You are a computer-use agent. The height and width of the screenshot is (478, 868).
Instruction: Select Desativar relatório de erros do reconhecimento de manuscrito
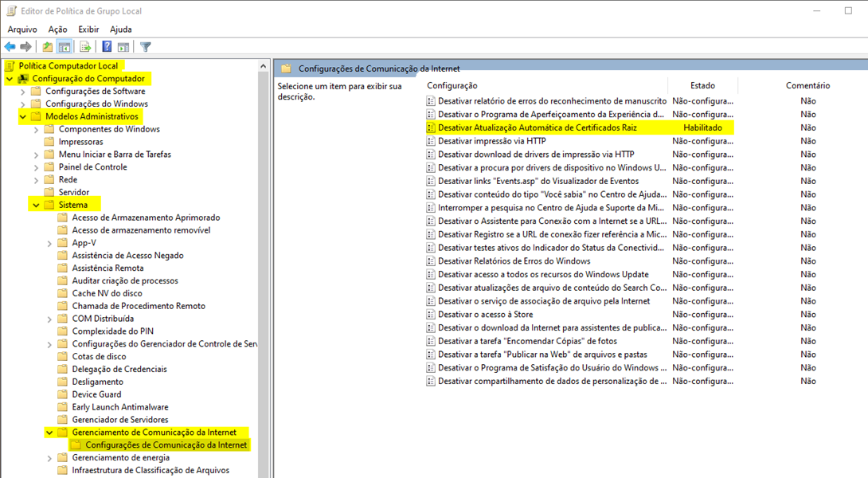[x=552, y=101]
